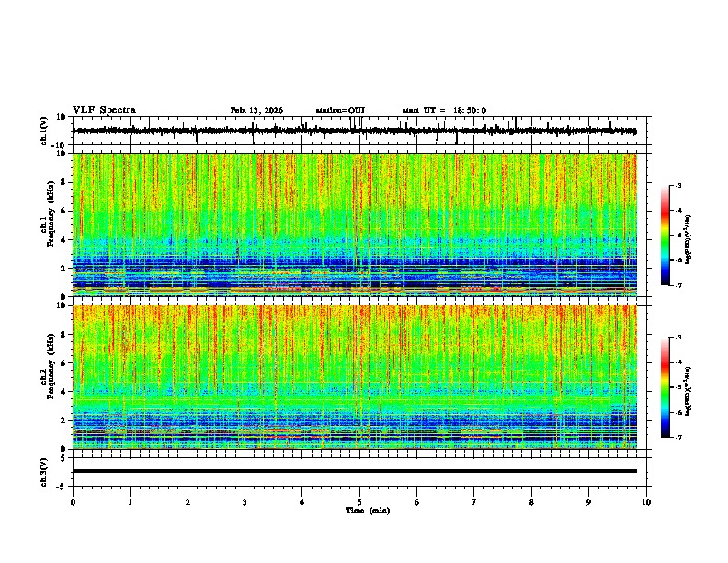Screen dimensions: 728x563
Task: Click the "ch.1(V)" waveform axis label
Action: coord(44,131)
